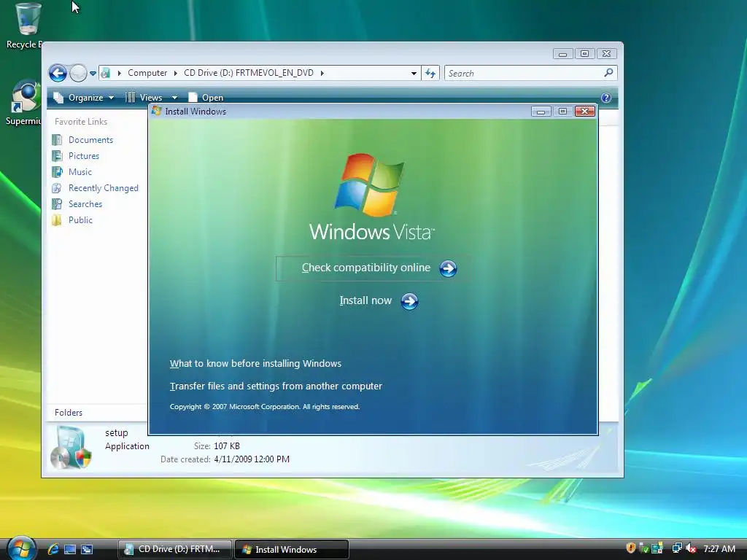The height and width of the screenshot is (560, 747).
Task: Close the Install Windows dialog
Action: [584, 112]
